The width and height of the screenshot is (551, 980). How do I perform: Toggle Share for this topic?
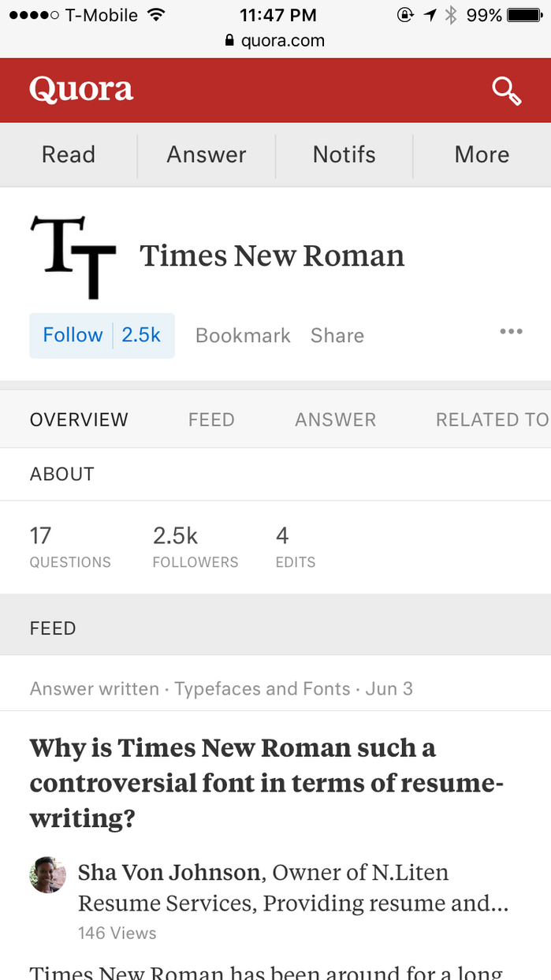click(337, 335)
